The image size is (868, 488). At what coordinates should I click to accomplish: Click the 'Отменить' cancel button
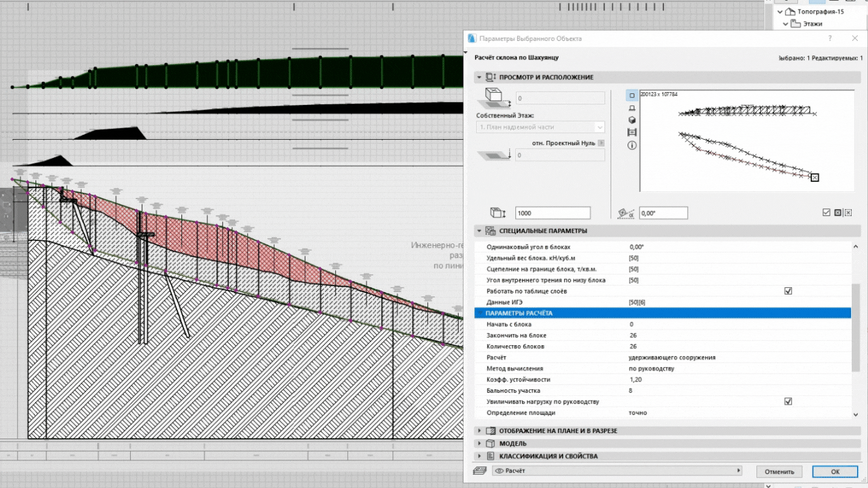779,471
